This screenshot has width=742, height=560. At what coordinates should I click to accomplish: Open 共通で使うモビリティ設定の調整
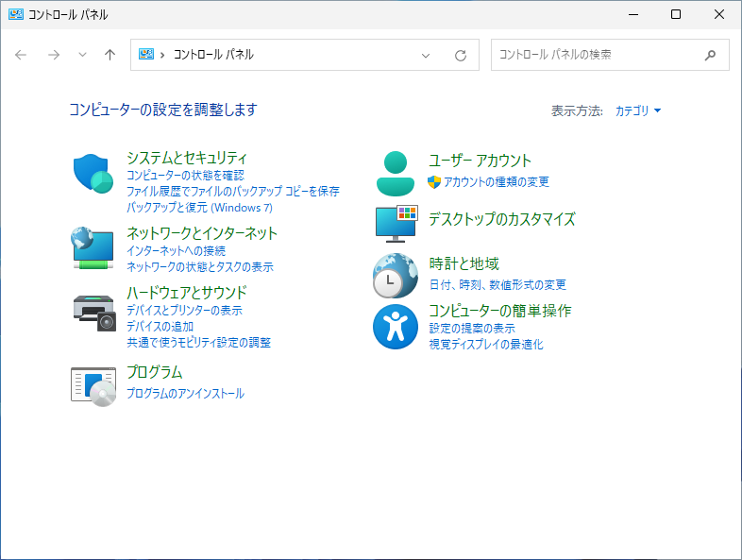click(199, 343)
